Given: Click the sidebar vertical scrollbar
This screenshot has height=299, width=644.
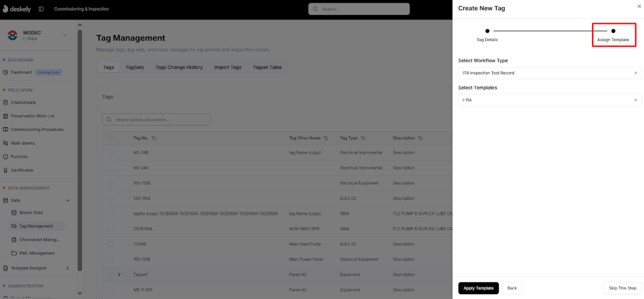Looking at the screenshot, I should [x=80, y=150].
